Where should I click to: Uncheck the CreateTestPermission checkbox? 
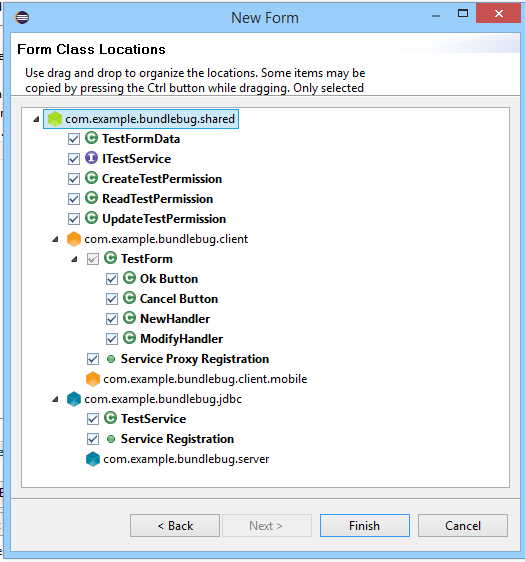[x=74, y=179]
